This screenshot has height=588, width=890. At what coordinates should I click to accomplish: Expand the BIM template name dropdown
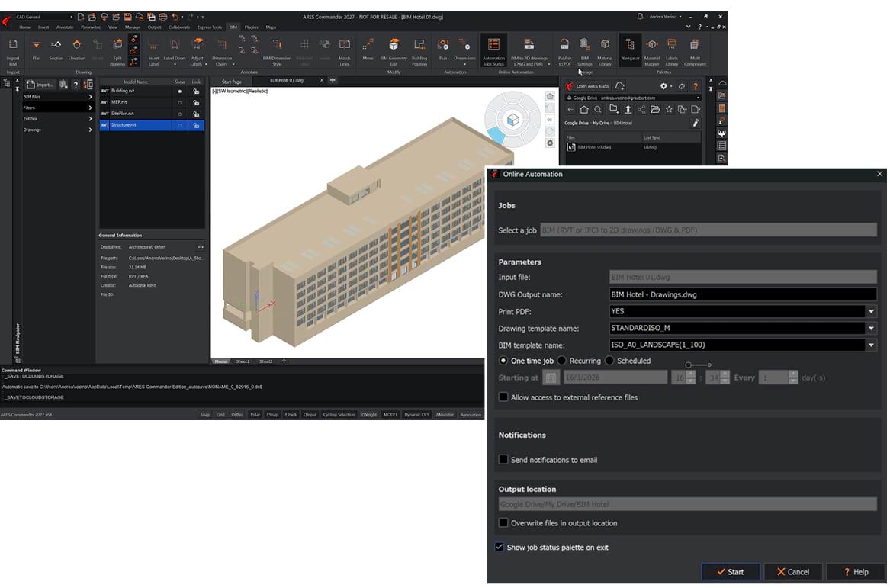tap(870, 345)
